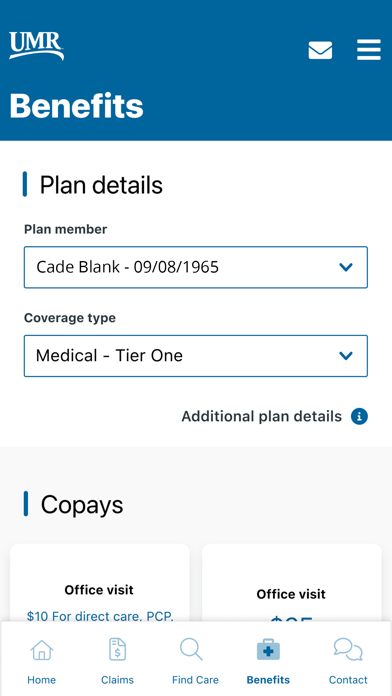Click the Additional plan details link
The image size is (392, 696).
point(261,417)
